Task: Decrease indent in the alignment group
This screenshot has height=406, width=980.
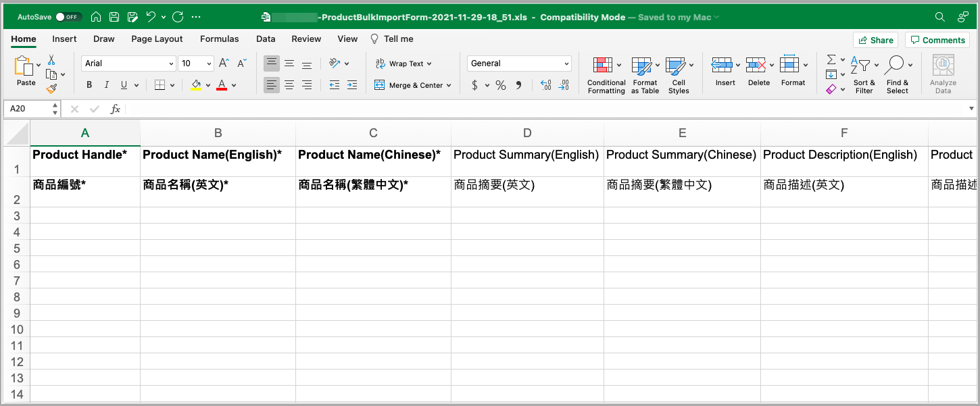Action: tap(335, 85)
